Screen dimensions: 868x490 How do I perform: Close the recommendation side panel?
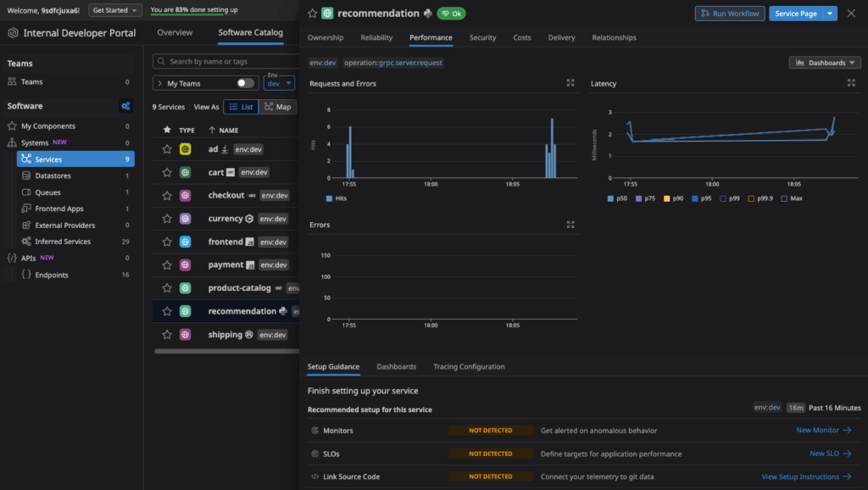851,14
